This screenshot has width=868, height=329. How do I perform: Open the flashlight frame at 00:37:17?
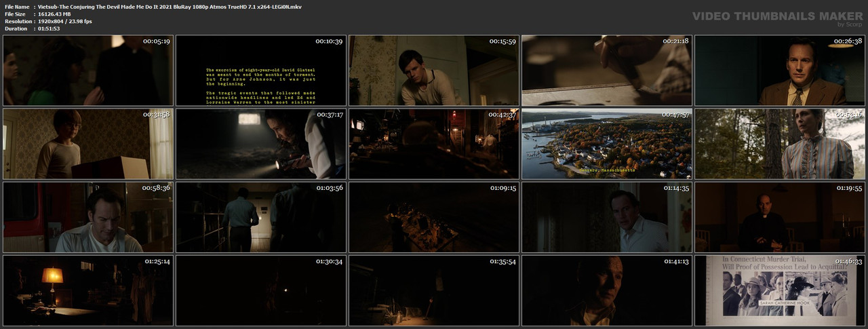261,144
